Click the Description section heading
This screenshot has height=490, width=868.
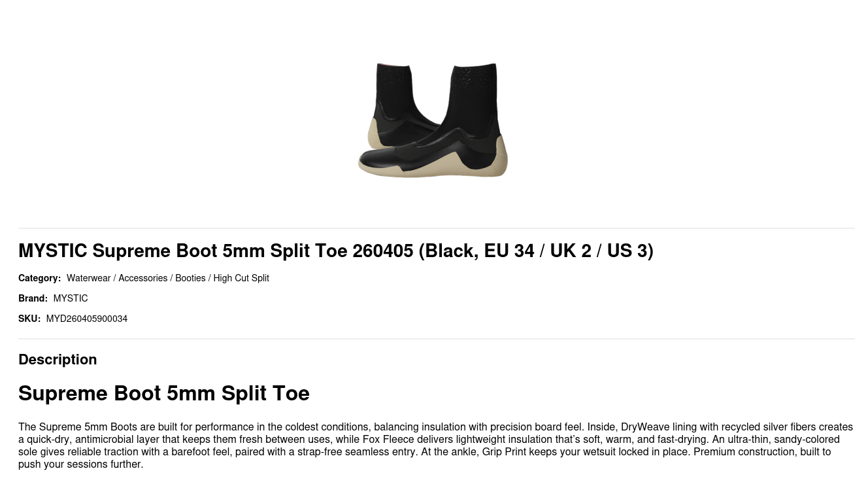pos(58,359)
